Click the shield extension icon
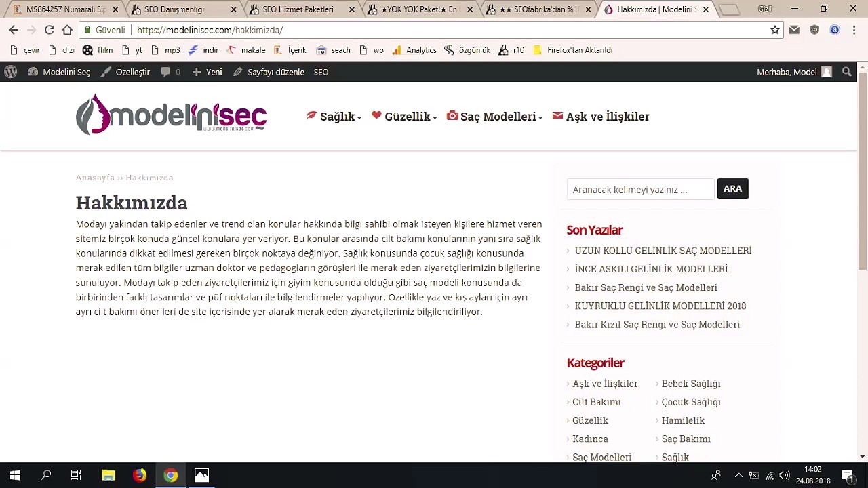 814,30
